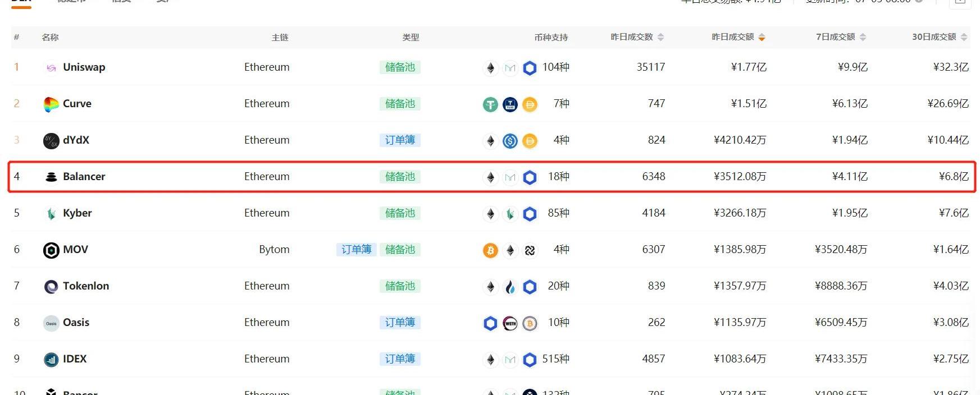Click the Tokenlon logo icon
The image size is (980, 395).
pyautogui.click(x=51, y=287)
